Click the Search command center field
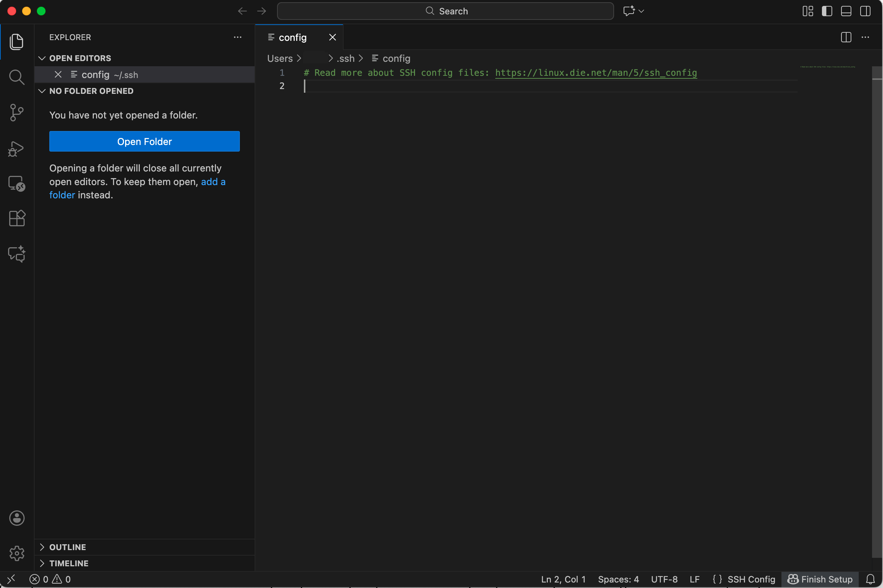 [445, 11]
